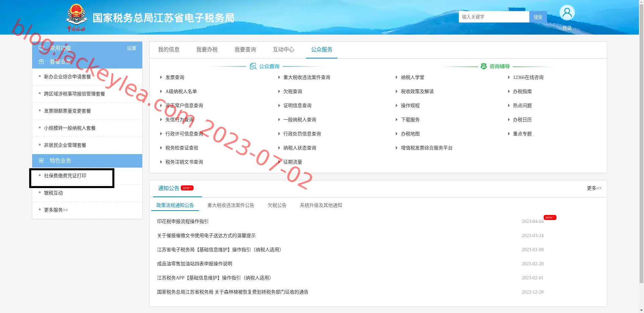
Task: Open notice 关于催报催缴文书使用电子送达方式的温馨提示
Action: click(x=206, y=235)
